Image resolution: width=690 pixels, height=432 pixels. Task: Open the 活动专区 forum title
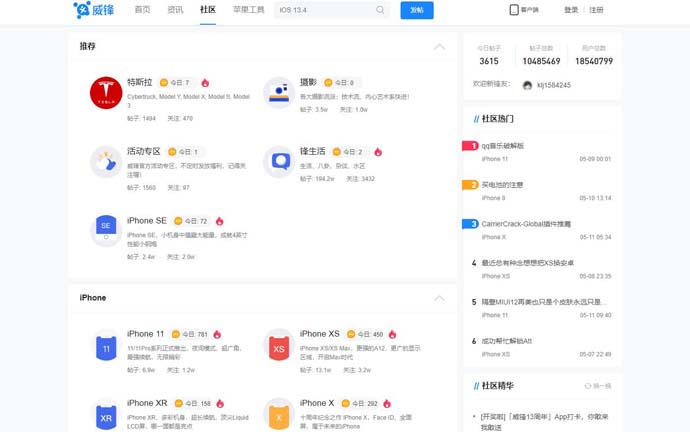click(143, 151)
